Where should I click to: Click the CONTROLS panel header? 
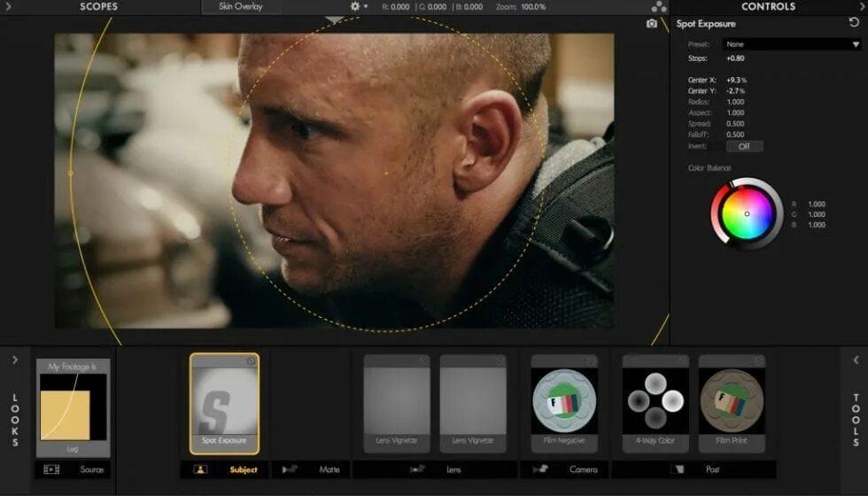(769, 7)
